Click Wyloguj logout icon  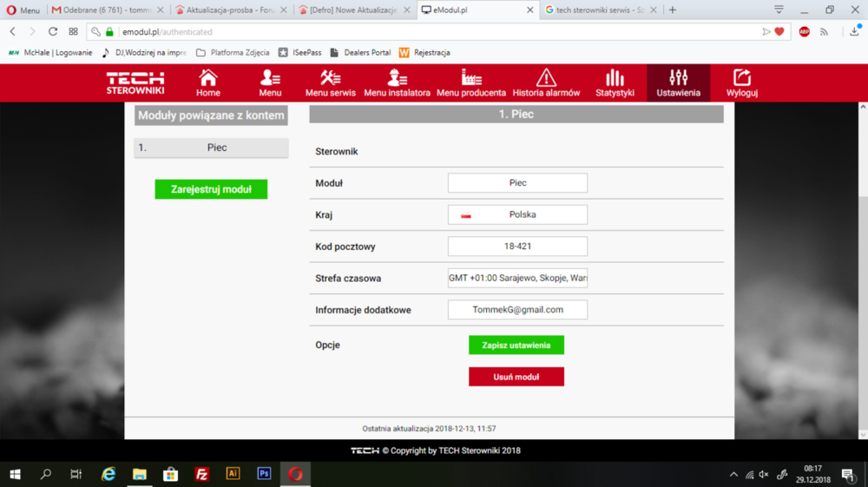[741, 78]
